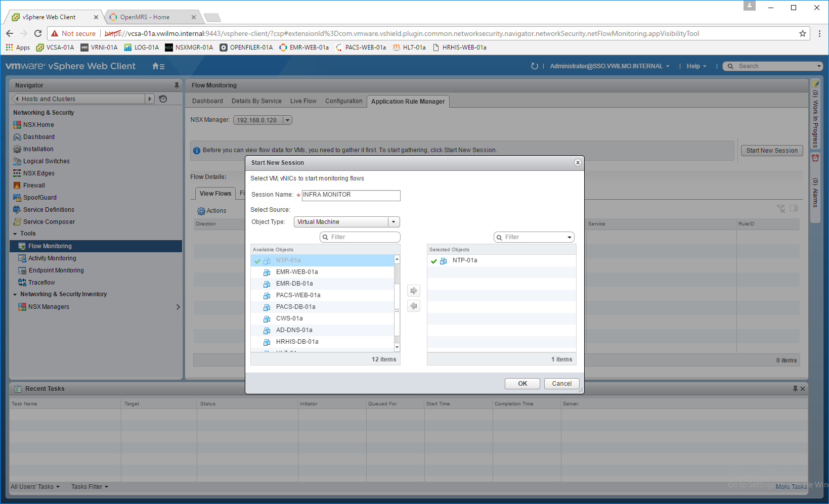829x504 pixels.
Task: Select PACS-DB-01a in Available Objects
Action: [322, 307]
